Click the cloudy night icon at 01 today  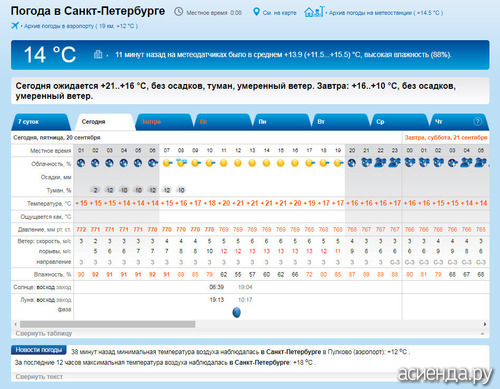(81, 163)
